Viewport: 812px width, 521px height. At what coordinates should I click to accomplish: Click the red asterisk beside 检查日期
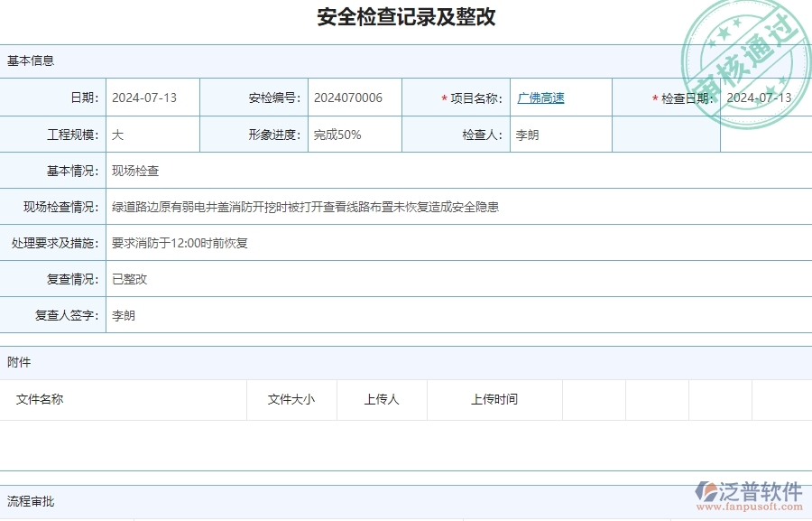point(653,98)
